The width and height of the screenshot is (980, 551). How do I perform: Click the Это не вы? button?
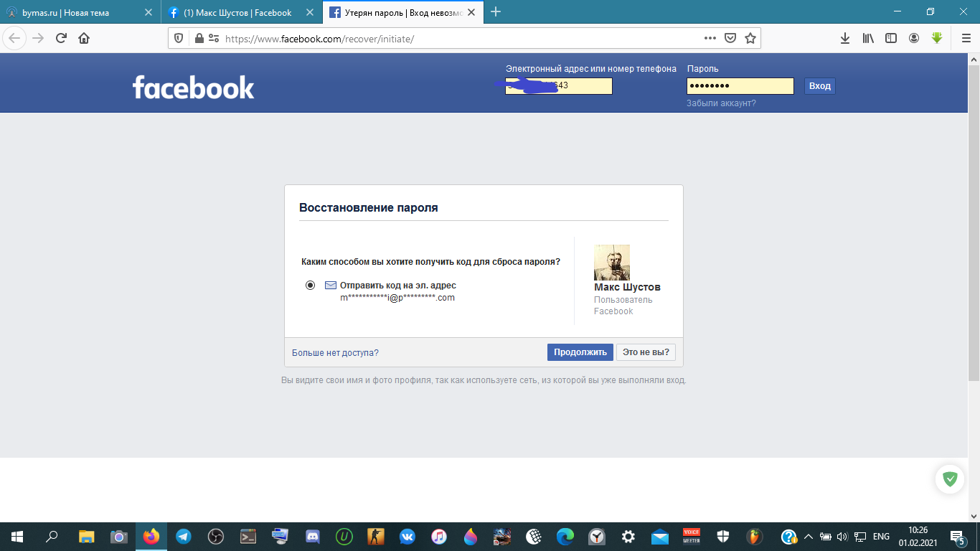646,352
